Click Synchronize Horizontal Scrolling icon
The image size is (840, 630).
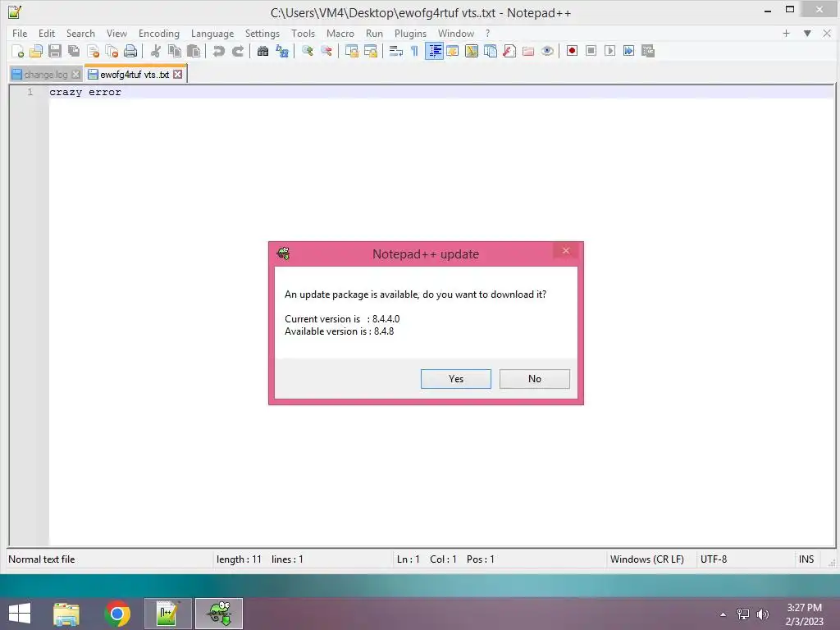[x=370, y=51]
